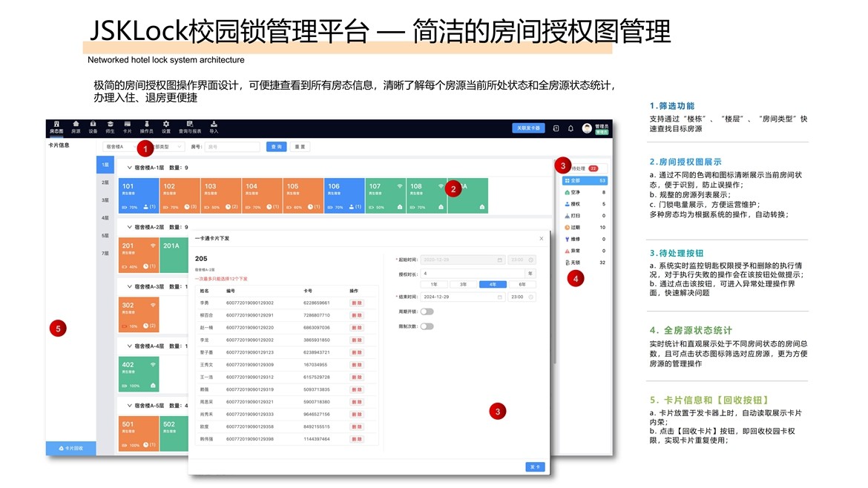The image size is (868, 488).
Task: Enable the 周期开锁 toggle switch
Action: [427, 311]
